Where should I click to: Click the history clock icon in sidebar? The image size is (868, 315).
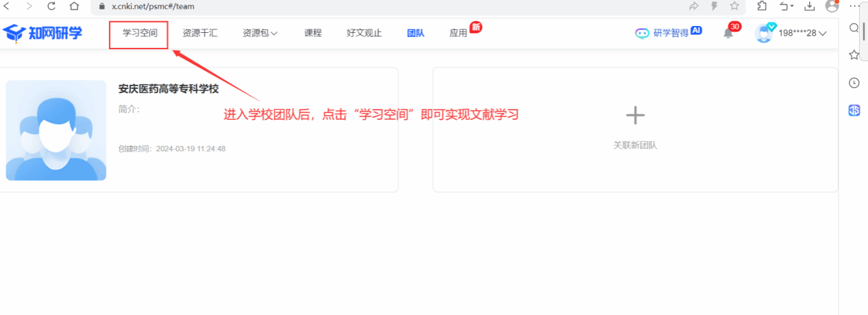pyautogui.click(x=854, y=83)
